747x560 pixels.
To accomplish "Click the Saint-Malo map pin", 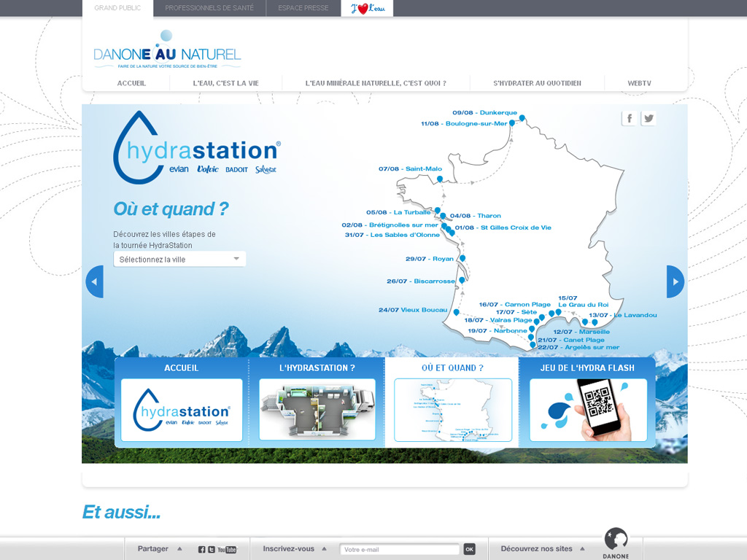I will tap(440, 179).
